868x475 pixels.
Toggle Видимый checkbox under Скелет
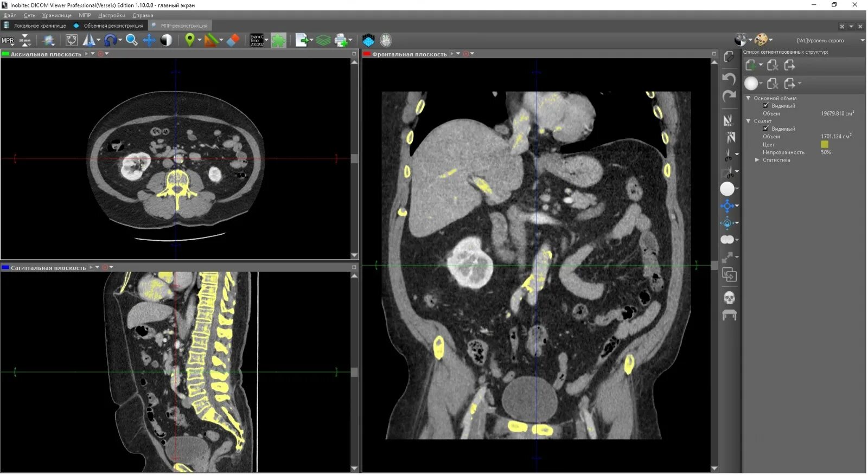(765, 129)
